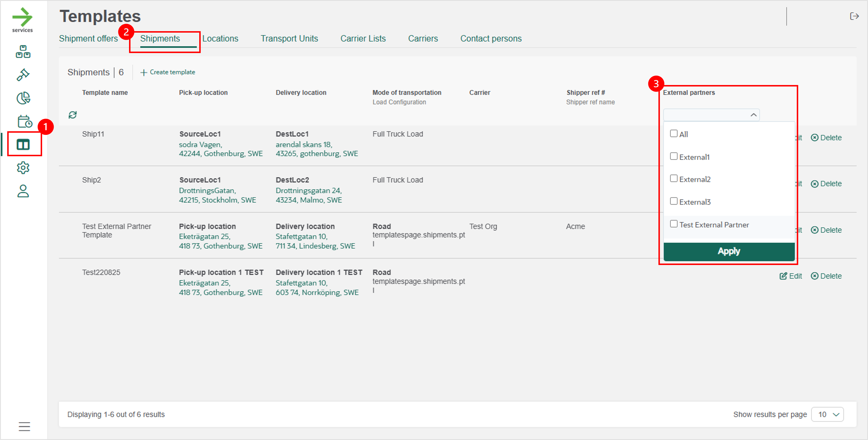Click the Delivery location column header

(301, 92)
